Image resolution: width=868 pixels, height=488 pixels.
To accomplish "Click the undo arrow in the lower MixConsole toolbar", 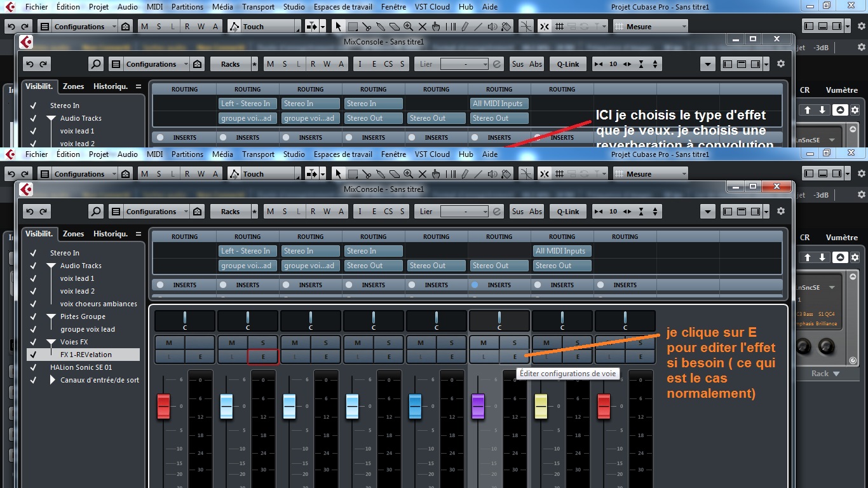I will click(29, 212).
